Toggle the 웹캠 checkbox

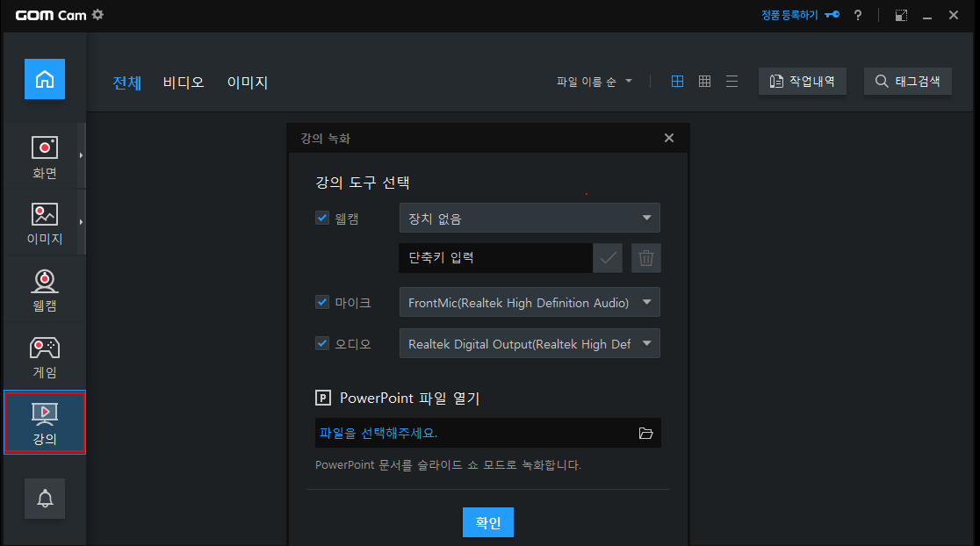coord(322,218)
